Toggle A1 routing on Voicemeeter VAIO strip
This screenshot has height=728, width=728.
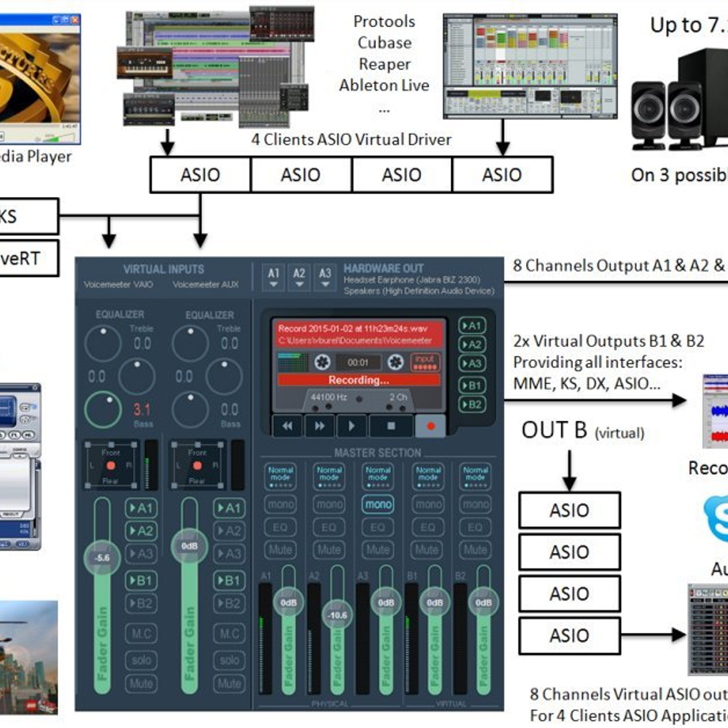[142, 508]
